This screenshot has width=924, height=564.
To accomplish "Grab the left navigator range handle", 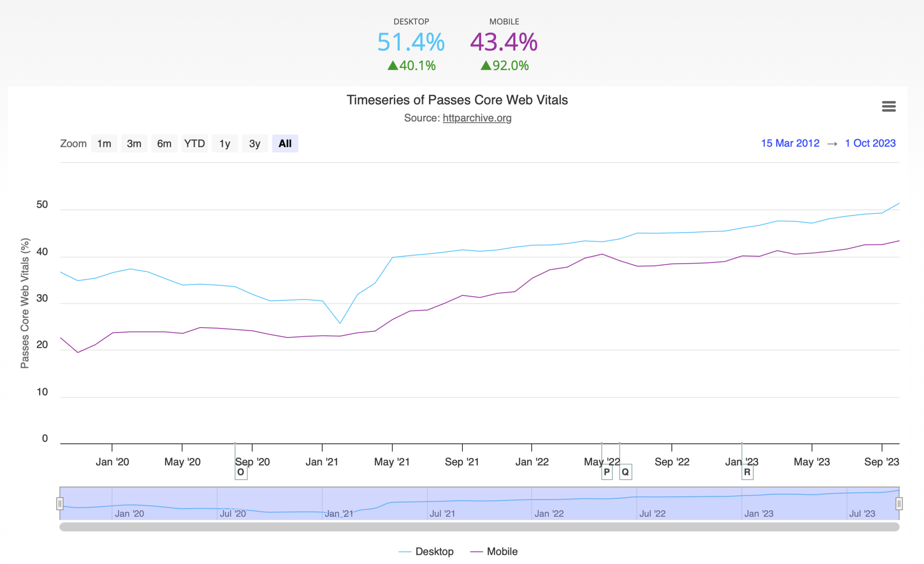I will (60, 503).
